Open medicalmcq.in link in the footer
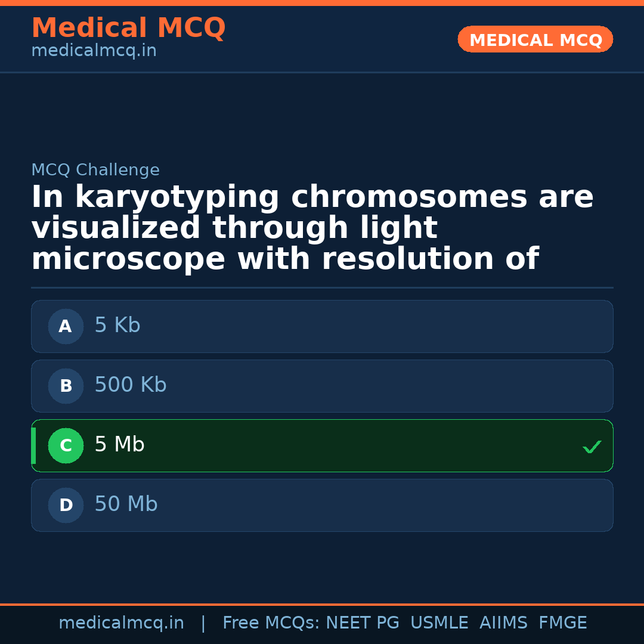The image size is (644, 644). click(121, 623)
